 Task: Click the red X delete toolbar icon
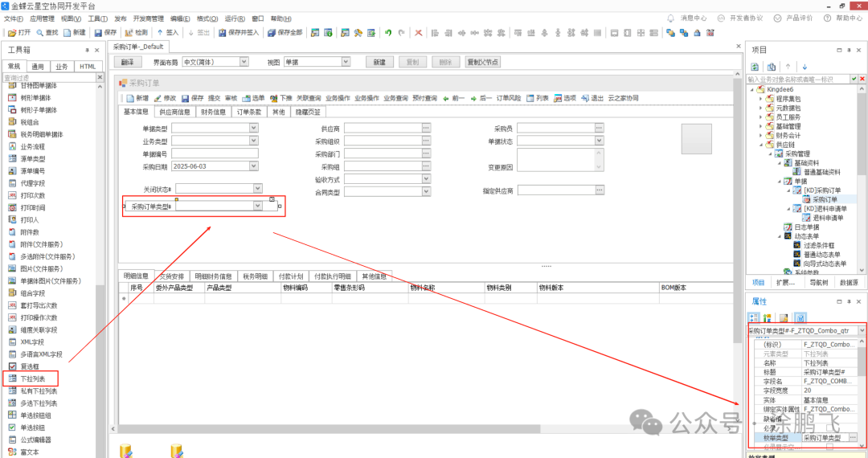(x=418, y=33)
